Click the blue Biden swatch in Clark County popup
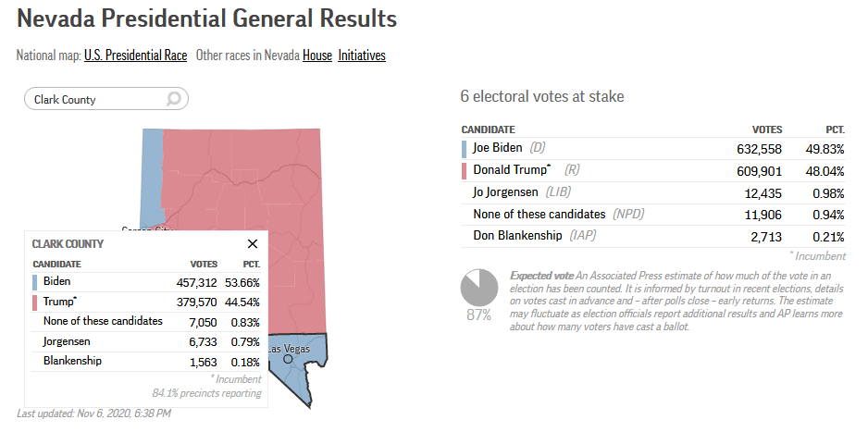Image resolution: width=868 pixels, height=432 pixels. click(x=35, y=281)
